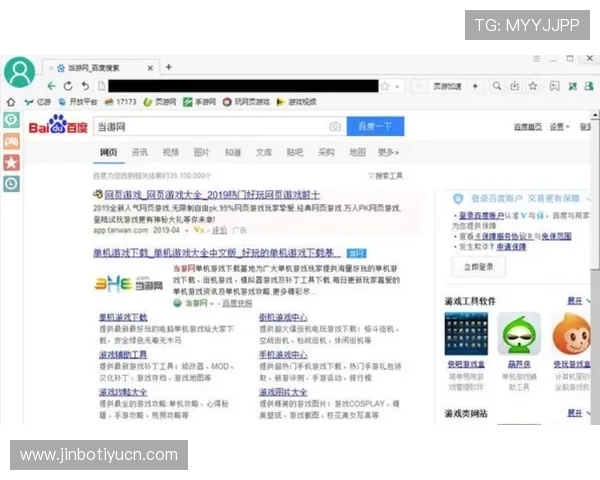
Task: Open the orange gamepad sidebar icon
Action: tap(11, 141)
